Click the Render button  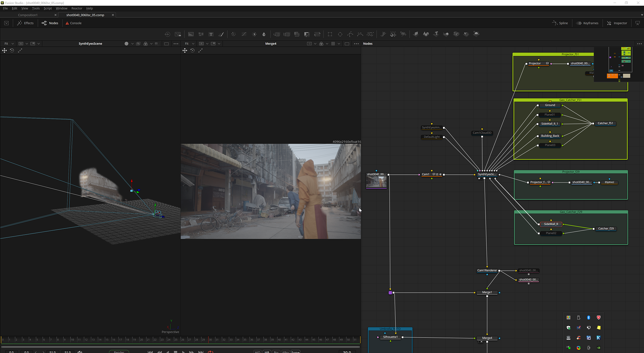(x=119, y=352)
